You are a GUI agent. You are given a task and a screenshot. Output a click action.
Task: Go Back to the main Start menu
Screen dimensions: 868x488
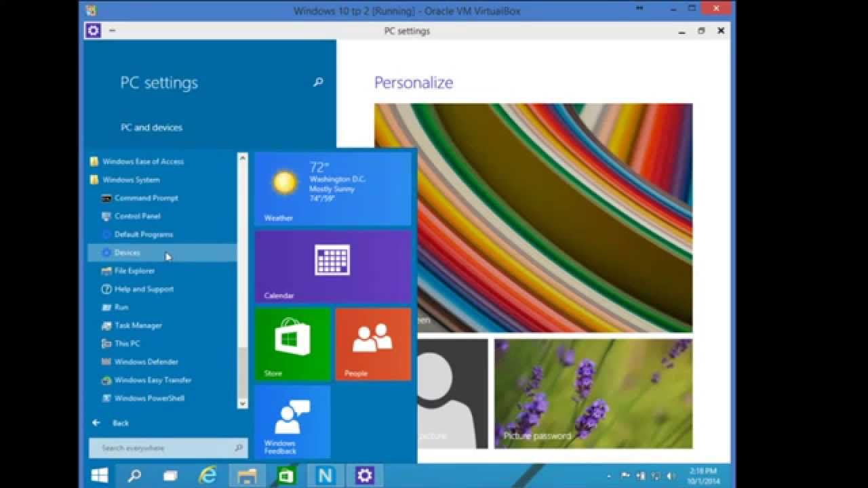(x=111, y=423)
